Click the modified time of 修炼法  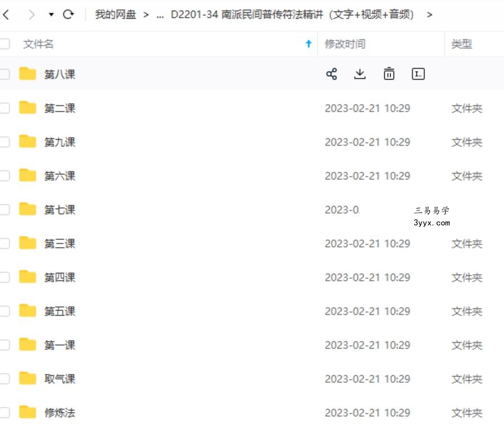point(367,413)
